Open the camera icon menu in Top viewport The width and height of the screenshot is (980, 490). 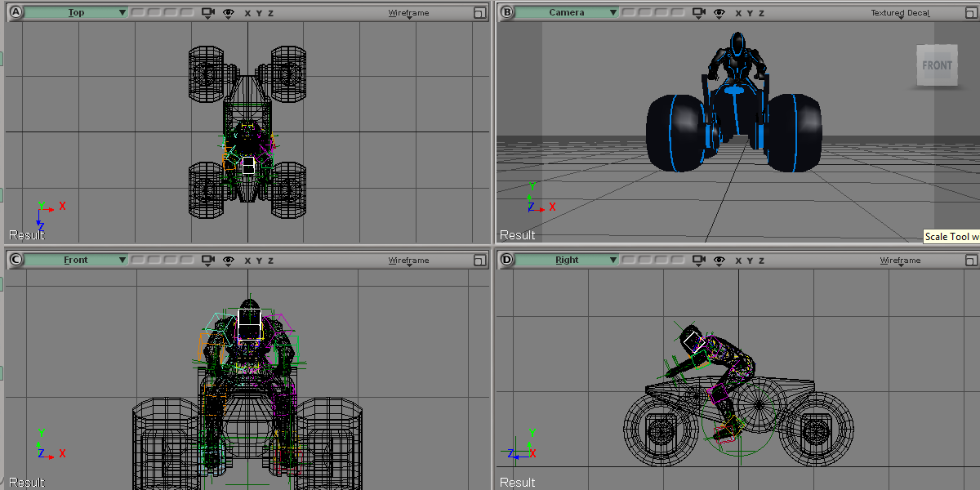click(207, 13)
